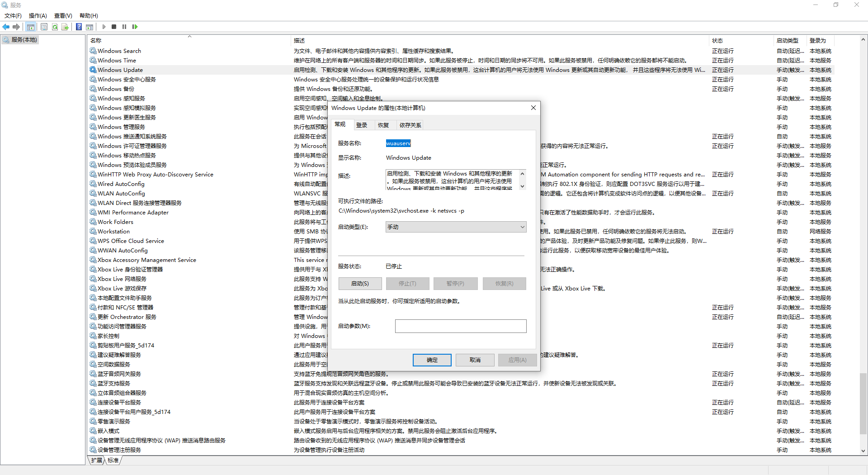Click the export list toolbar icon
This screenshot has width=868, height=475.
[x=65, y=27]
